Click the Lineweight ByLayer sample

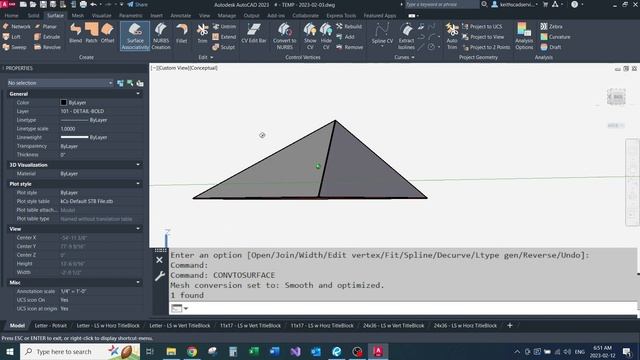pos(74,137)
